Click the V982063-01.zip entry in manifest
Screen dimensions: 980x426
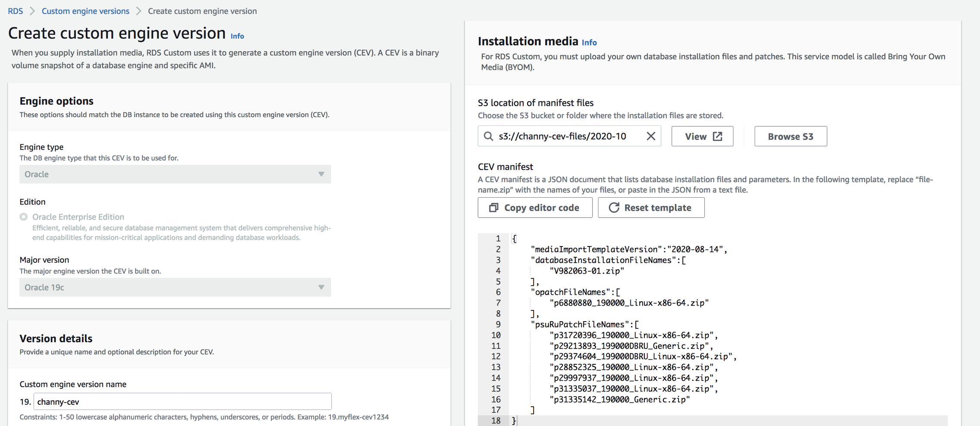[587, 271]
